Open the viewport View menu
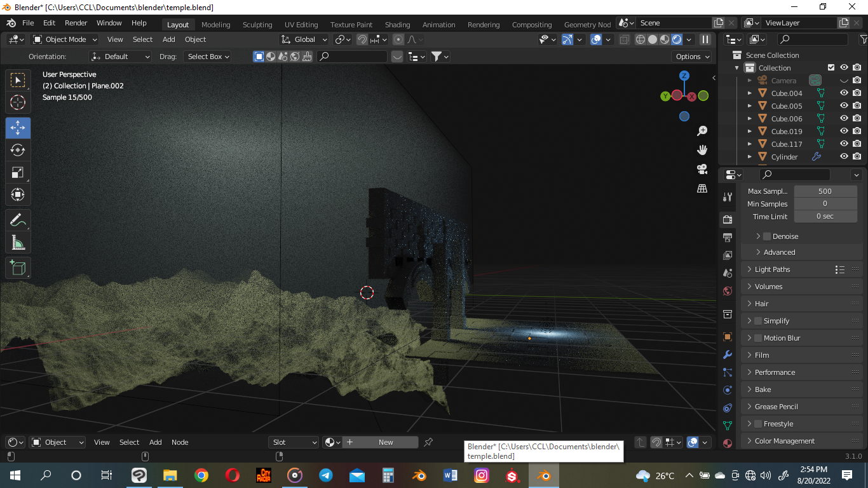The width and height of the screenshot is (868, 488). pyautogui.click(x=115, y=39)
